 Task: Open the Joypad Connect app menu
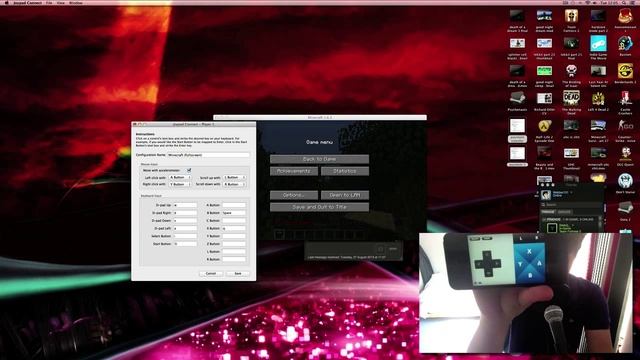point(27,3)
